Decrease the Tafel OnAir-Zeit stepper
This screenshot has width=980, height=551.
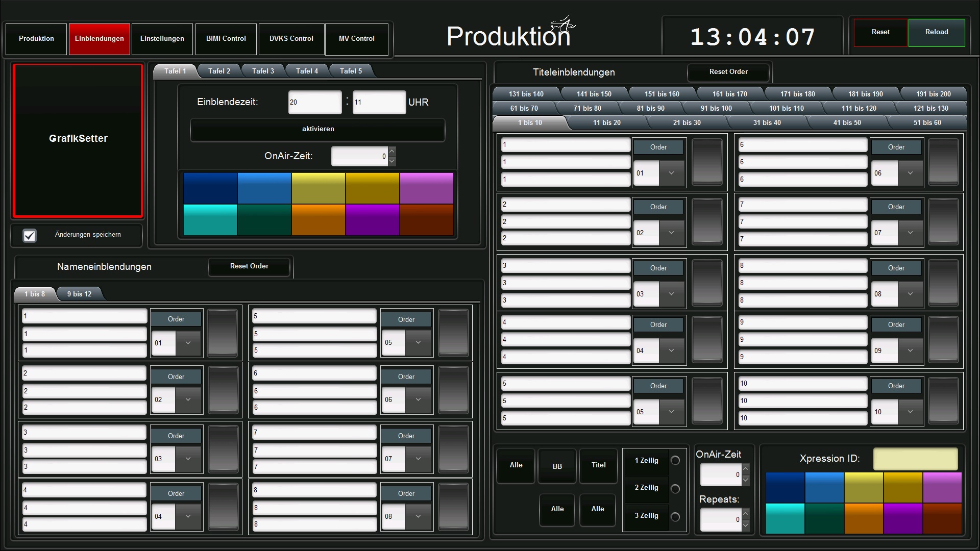(x=392, y=161)
